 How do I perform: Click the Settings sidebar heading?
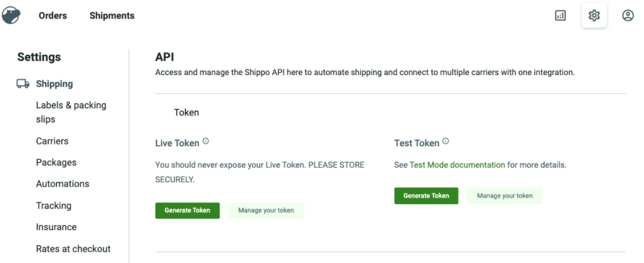pos(39,57)
